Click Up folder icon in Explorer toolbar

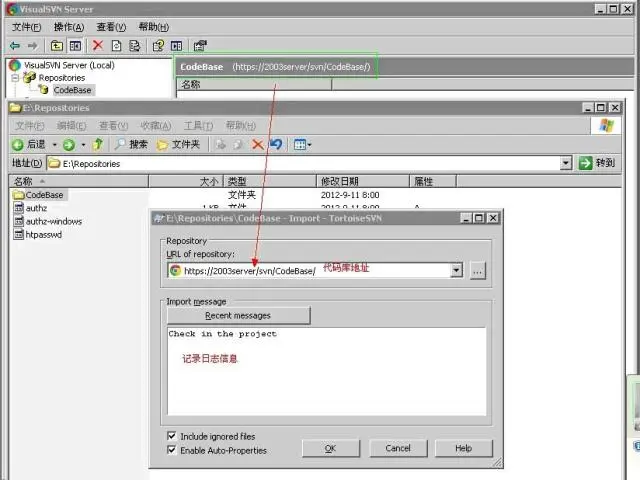click(98, 144)
